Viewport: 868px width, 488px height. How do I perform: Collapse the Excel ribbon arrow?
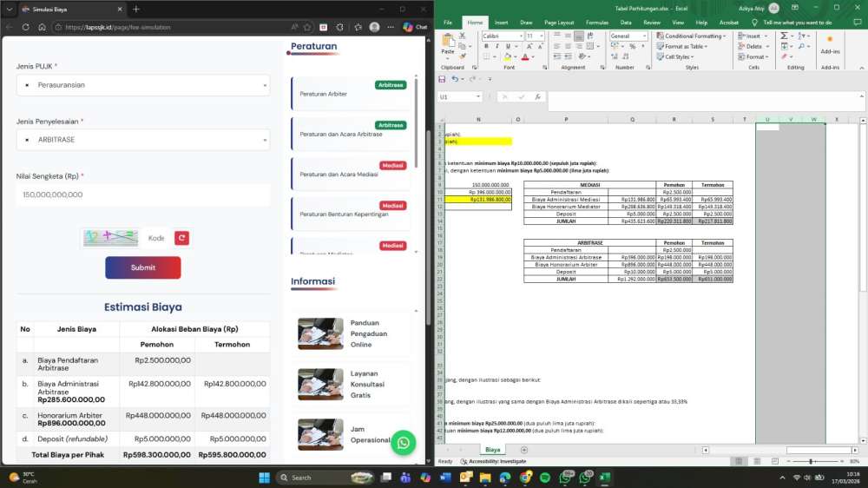[861, 68]
